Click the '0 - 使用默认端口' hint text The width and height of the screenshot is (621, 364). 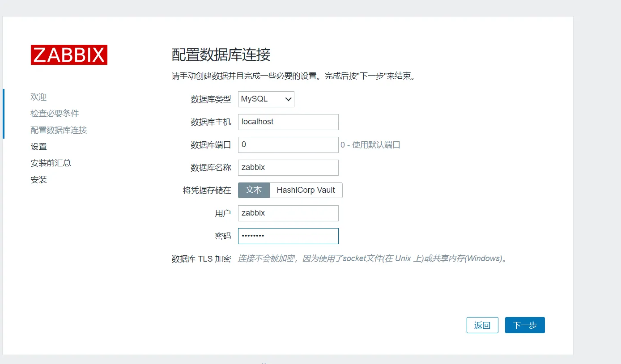[x=370, y=145]
